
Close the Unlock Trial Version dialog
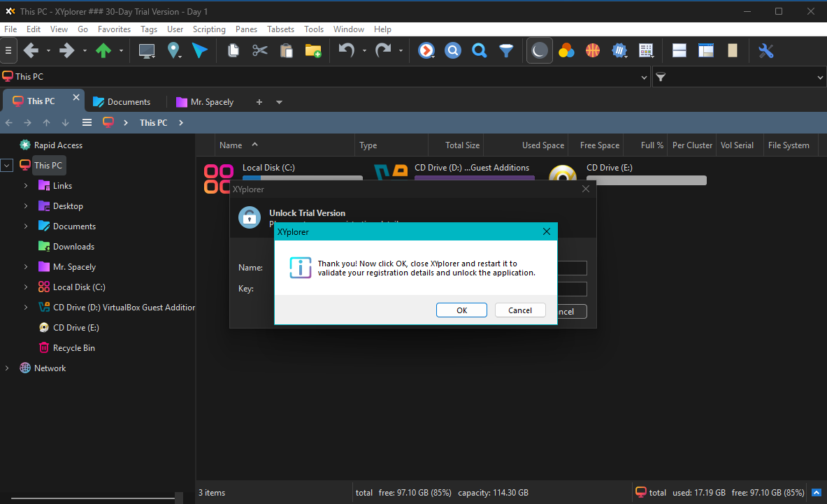tap(585, 189)
